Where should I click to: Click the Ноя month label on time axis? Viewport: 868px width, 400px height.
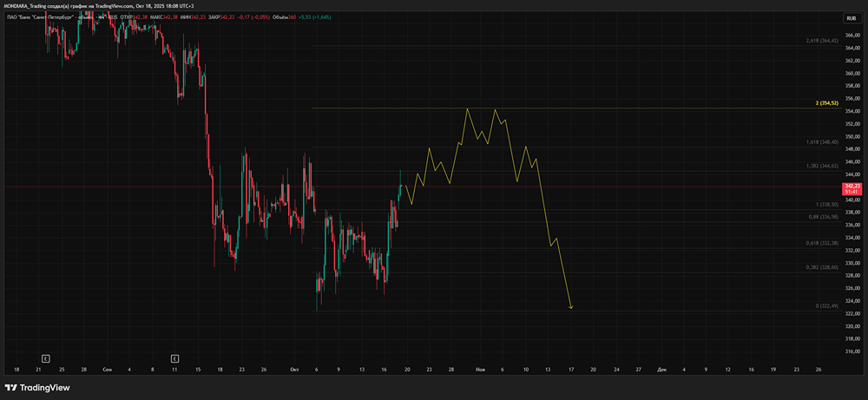(480, 369)
